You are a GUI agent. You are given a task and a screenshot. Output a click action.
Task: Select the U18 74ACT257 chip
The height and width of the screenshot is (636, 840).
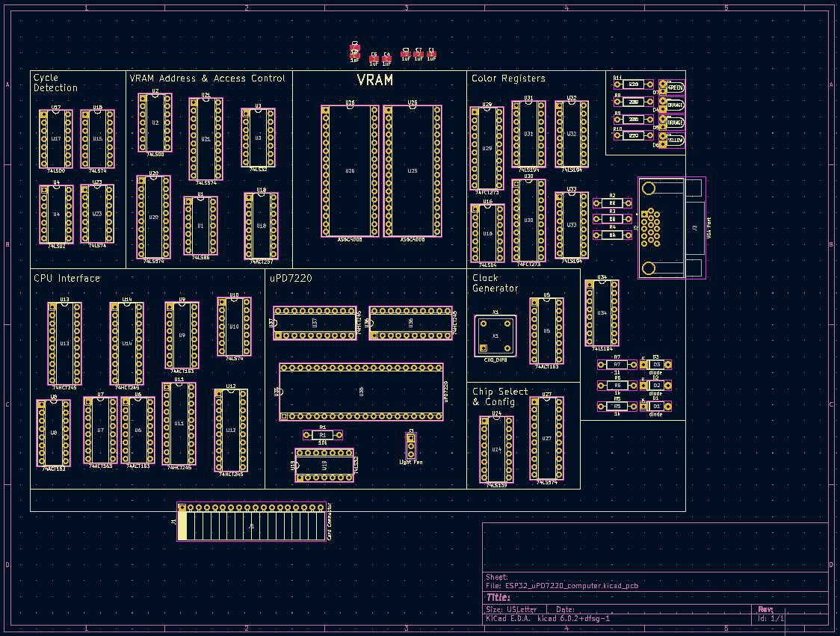[261, 226]
